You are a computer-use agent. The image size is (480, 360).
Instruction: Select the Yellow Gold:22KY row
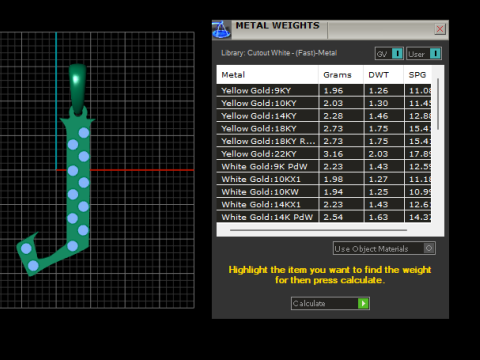324,154
